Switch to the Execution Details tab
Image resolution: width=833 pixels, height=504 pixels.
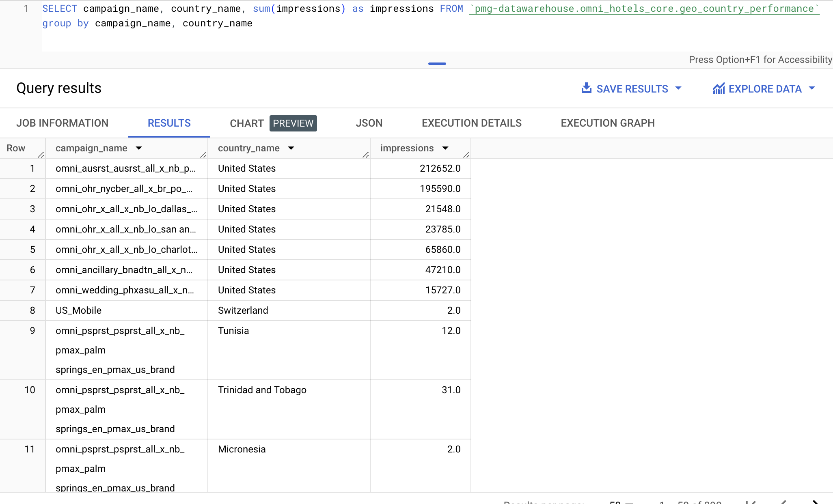472,123
